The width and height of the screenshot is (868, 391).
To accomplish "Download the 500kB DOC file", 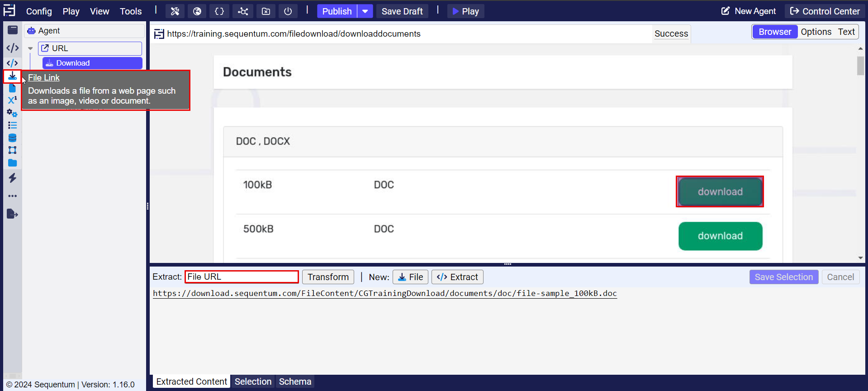I will click(x=720, y=236).
